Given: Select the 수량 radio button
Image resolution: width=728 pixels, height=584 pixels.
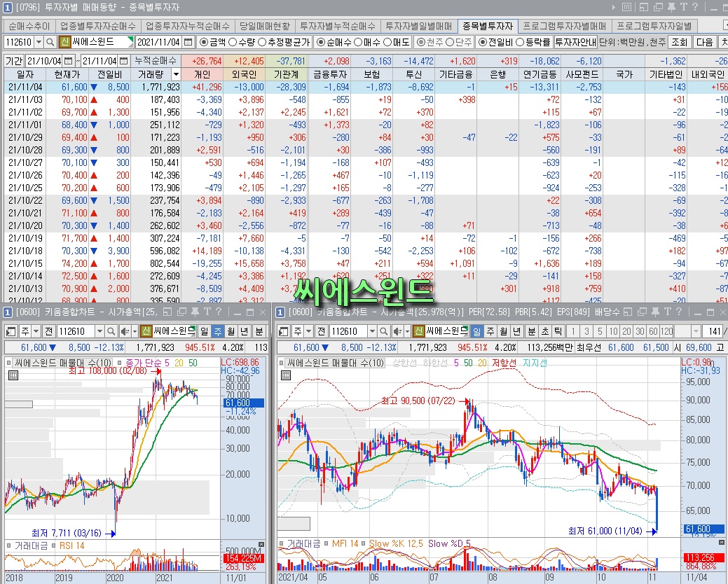Looking at the screenshot, I should coord(233,42).
